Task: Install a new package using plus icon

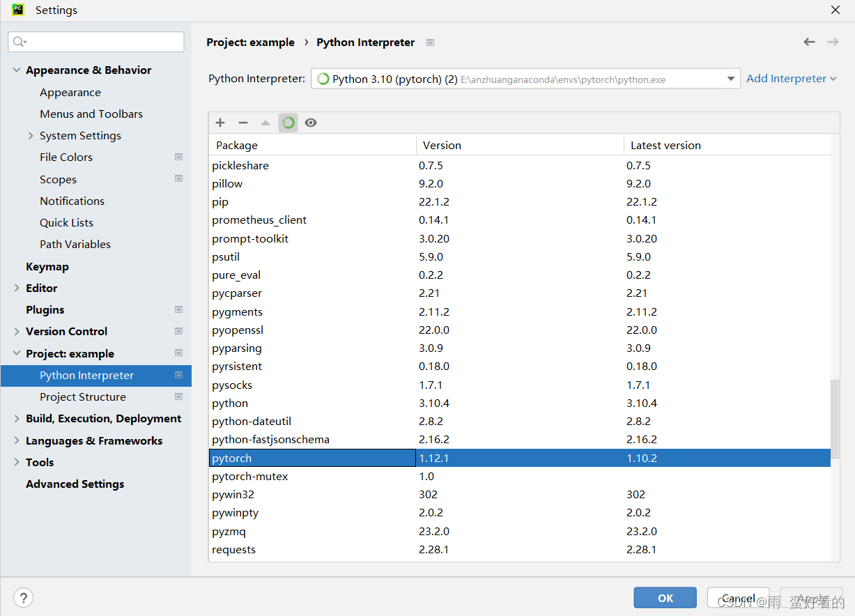Action: tap(219, 122)
